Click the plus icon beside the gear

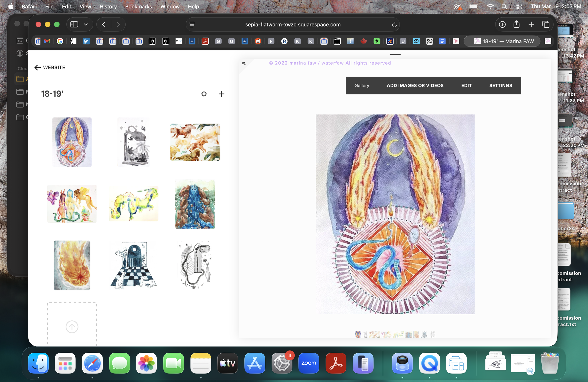[221, 94]
